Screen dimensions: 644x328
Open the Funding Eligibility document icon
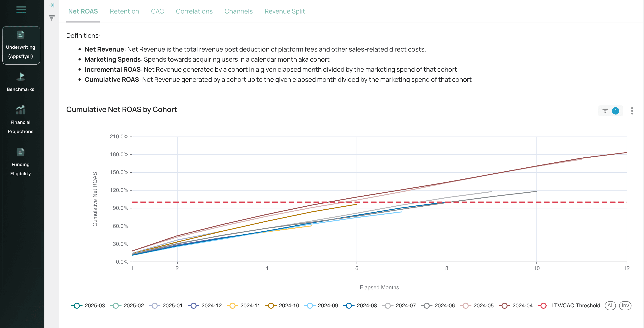click(21, 152)
